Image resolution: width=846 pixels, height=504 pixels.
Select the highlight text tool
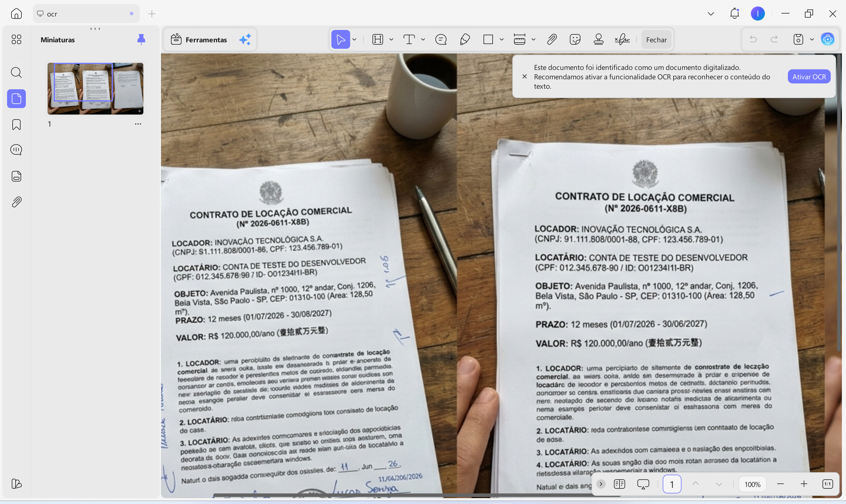(378, 39)
